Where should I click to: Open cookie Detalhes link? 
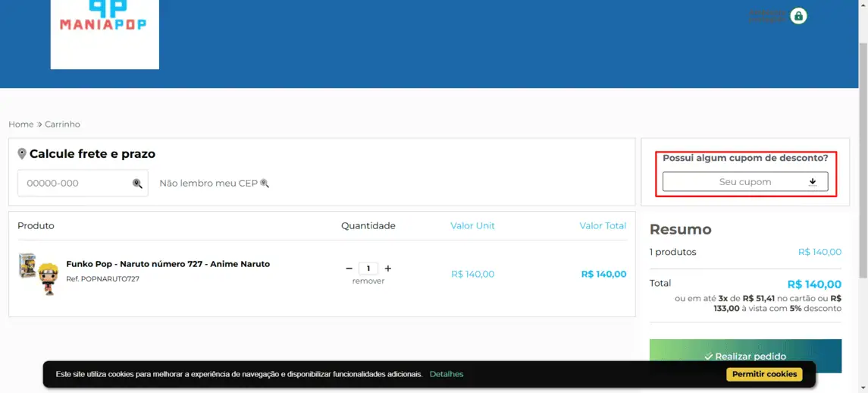[447, 374]
